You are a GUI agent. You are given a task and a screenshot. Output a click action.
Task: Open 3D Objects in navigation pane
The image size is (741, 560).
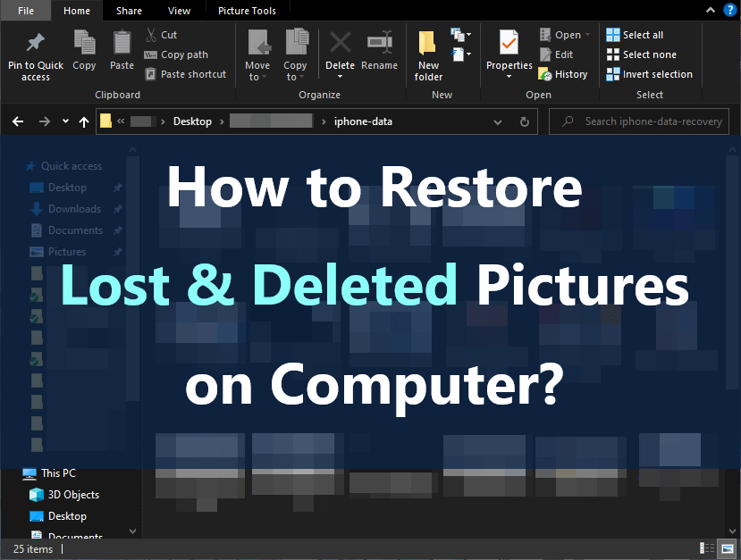(64, 495)
